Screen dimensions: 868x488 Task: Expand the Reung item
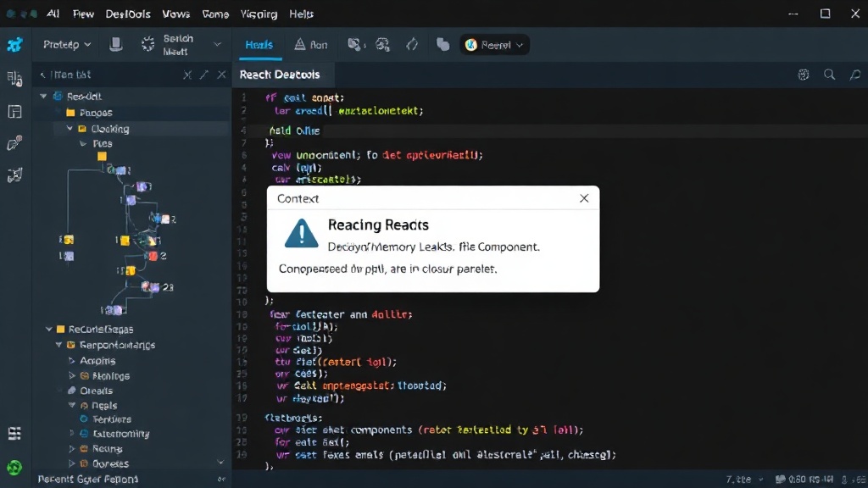[x=72, y=449]
